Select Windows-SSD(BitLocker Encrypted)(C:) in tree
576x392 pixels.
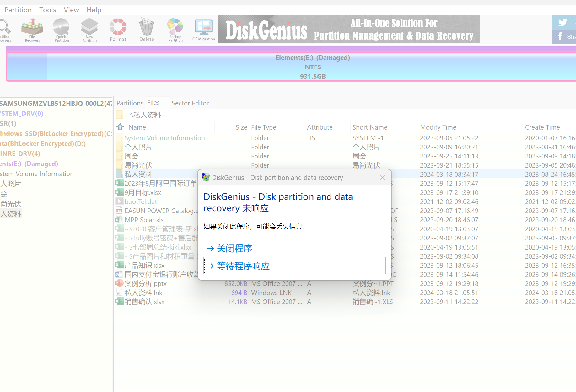tap(56, 133)
